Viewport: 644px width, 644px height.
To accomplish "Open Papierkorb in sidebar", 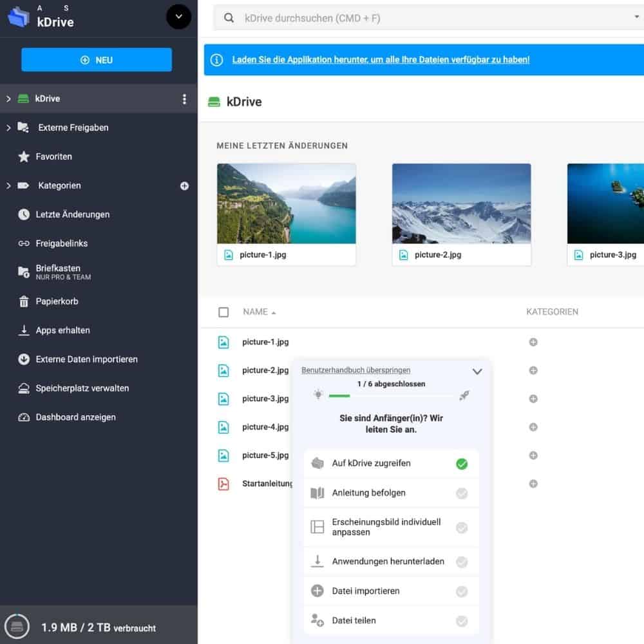I will point(57,301).
